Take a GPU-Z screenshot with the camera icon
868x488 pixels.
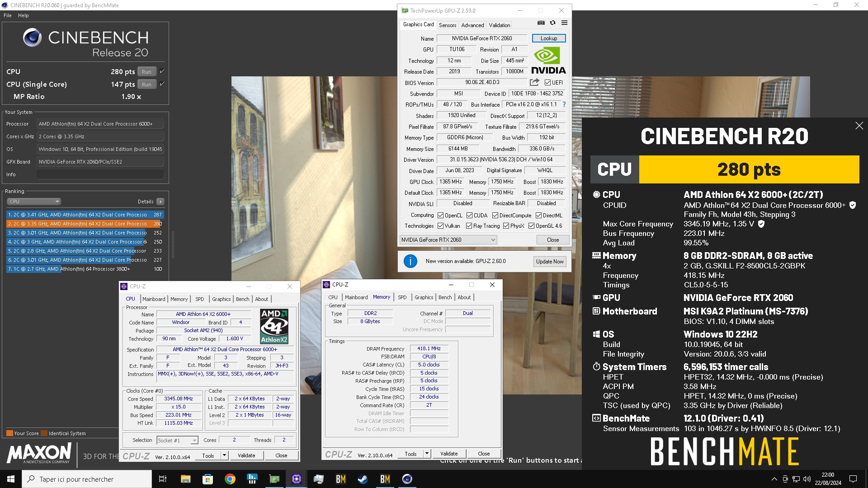tap(541, 23)
